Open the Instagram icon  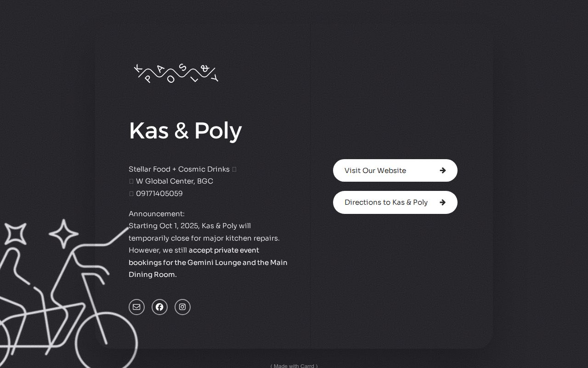coord(182,307)
